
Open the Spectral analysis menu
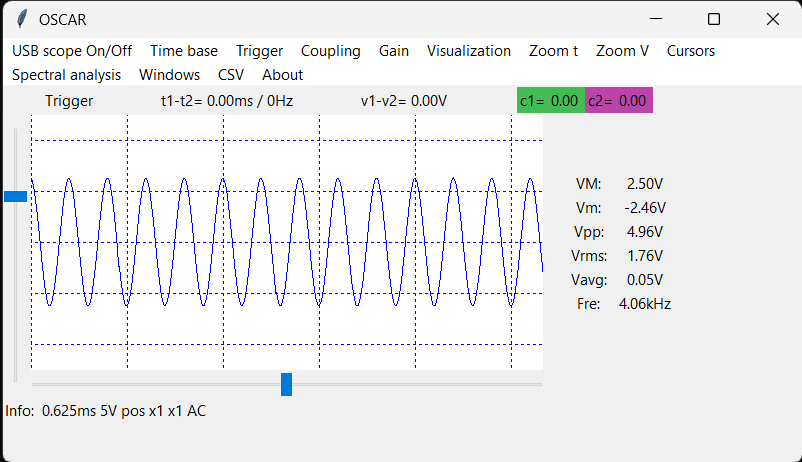click(66, 75)
